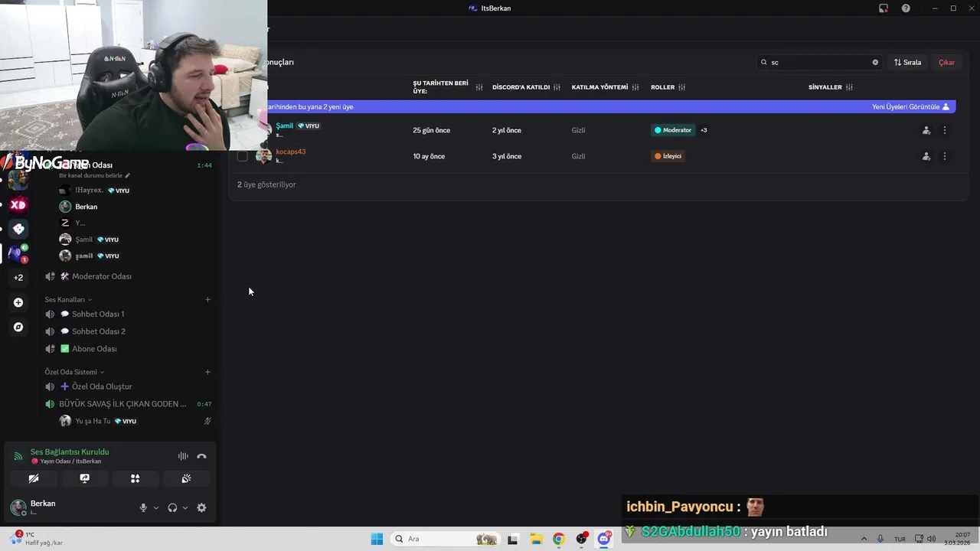980x551 pixels.
Task: Filter the Sinyaller column
Action: pyautogui.click(x=849, y=87)
